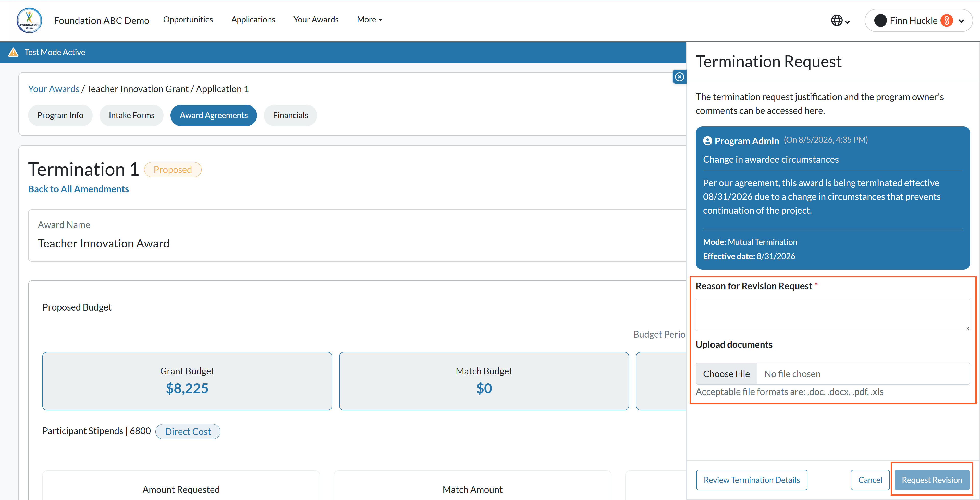Open the language globe selector
Viewport: 980px width, 500px height.
tap(840, 21)
